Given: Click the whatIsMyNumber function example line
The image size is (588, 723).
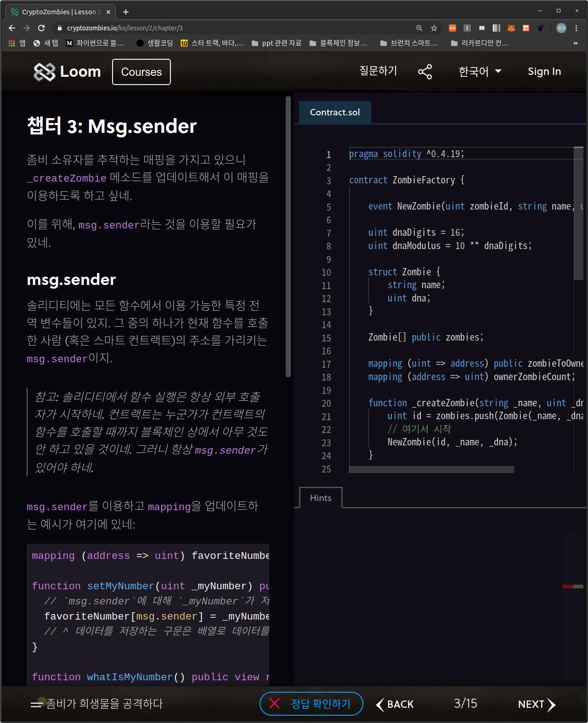Looking at the screenshot, I should point(151,677).
